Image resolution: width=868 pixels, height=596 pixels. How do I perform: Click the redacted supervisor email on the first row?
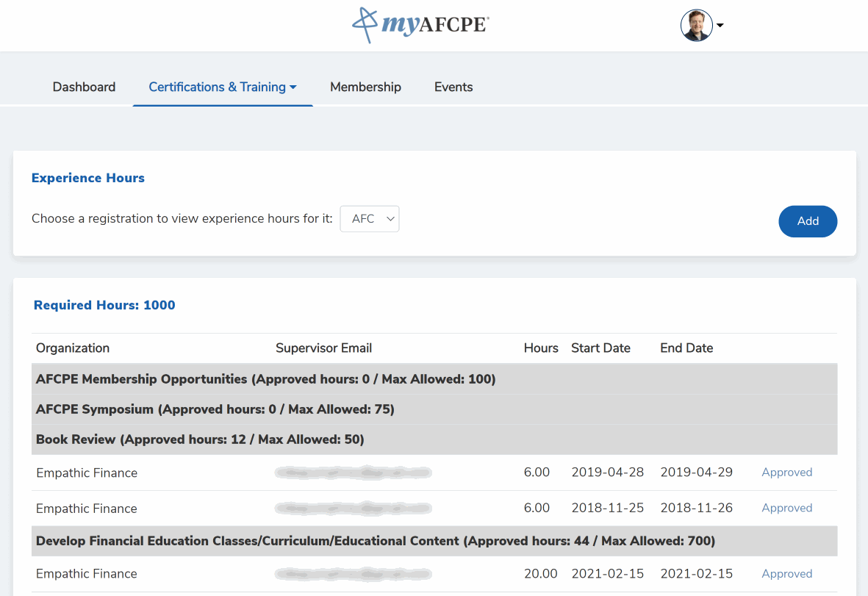pos(353,472)
